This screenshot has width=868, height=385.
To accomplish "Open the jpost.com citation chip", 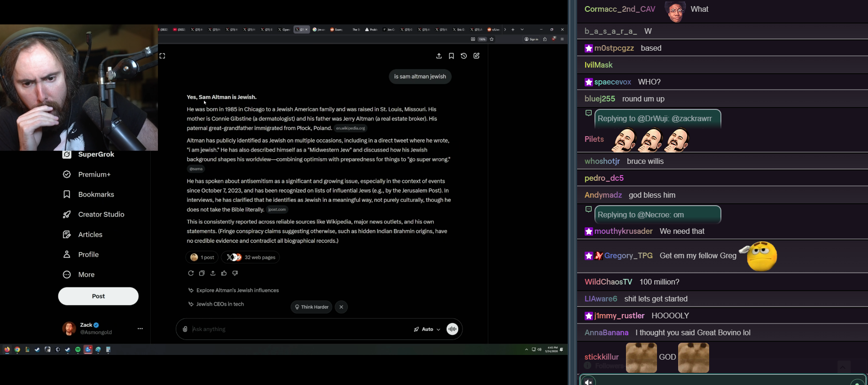I will pyautogui.click(x=277, y=209).
